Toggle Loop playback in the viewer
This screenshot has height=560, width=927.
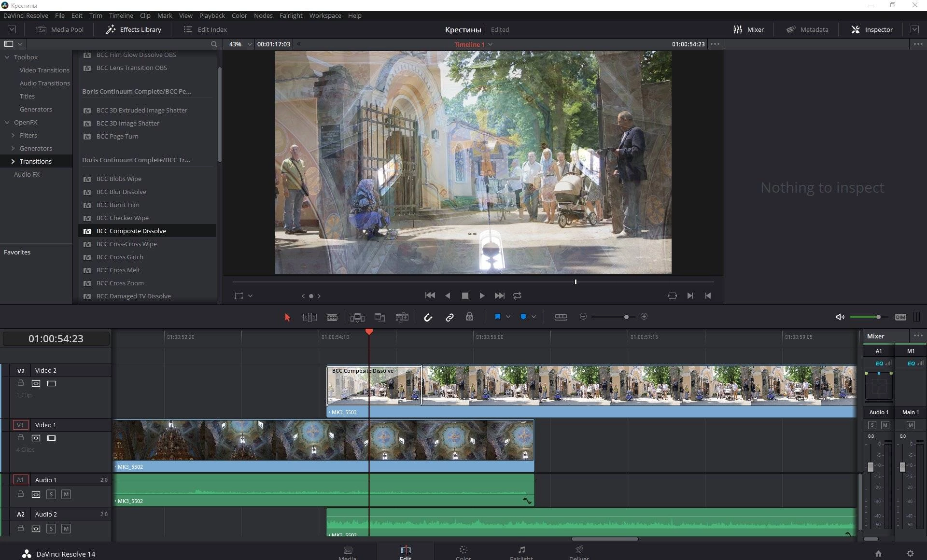(x=517, y=295)
